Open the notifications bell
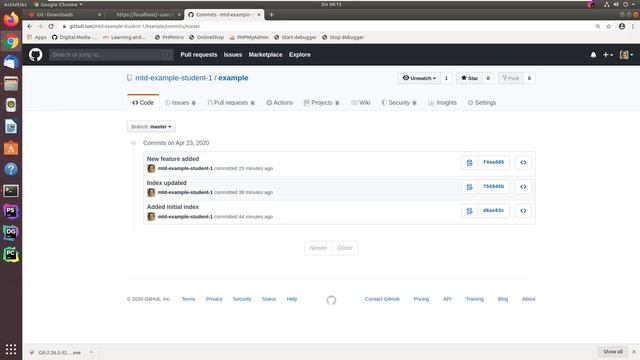The height and width of the screenshot is (360, 640). (593, 55)
